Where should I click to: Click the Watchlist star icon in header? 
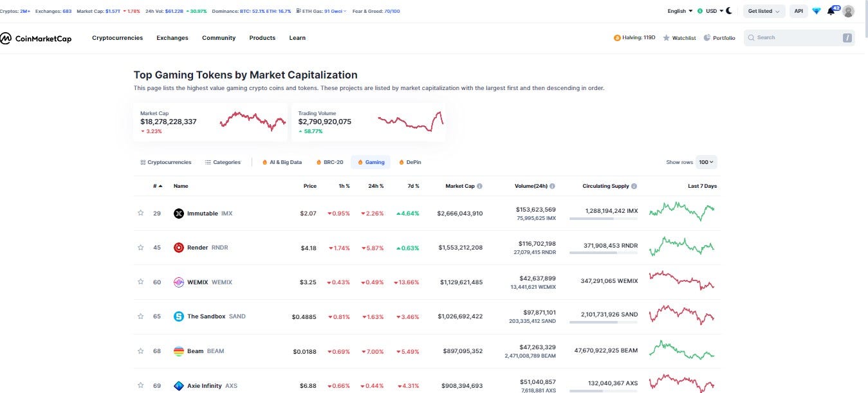click(x=666, y=38)
